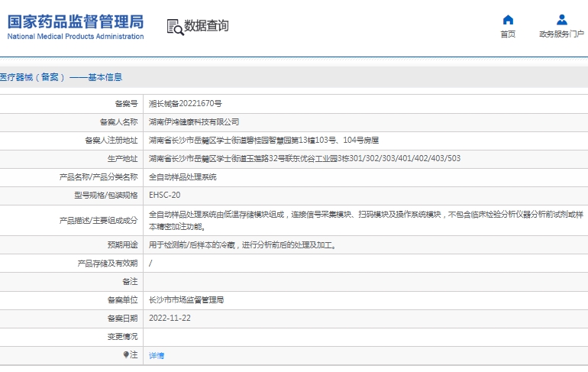Viewport: 588px width, 372px height.
Task: Select model value EHSC-20
Action: [165, 195]
